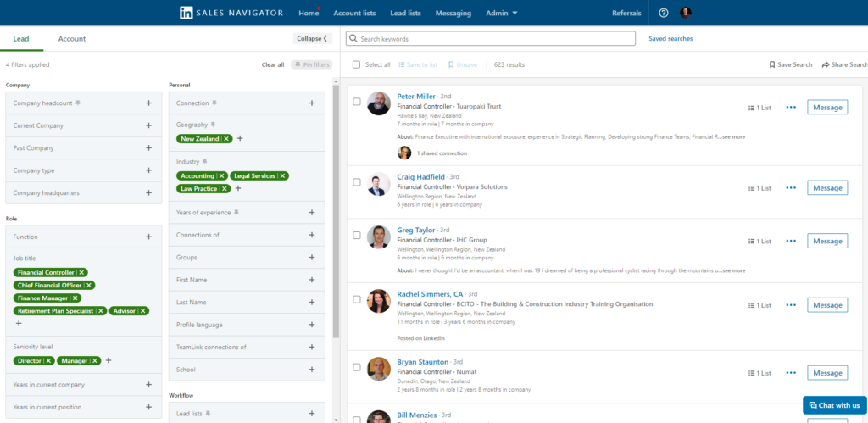Open Messaging in the top nav

453,13
